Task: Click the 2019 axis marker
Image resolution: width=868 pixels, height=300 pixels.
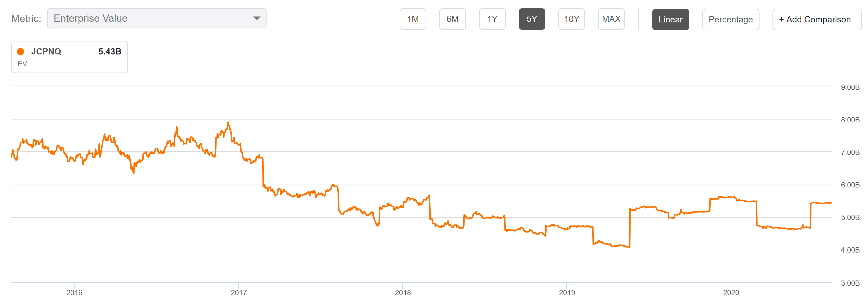Action: [567, 292]
